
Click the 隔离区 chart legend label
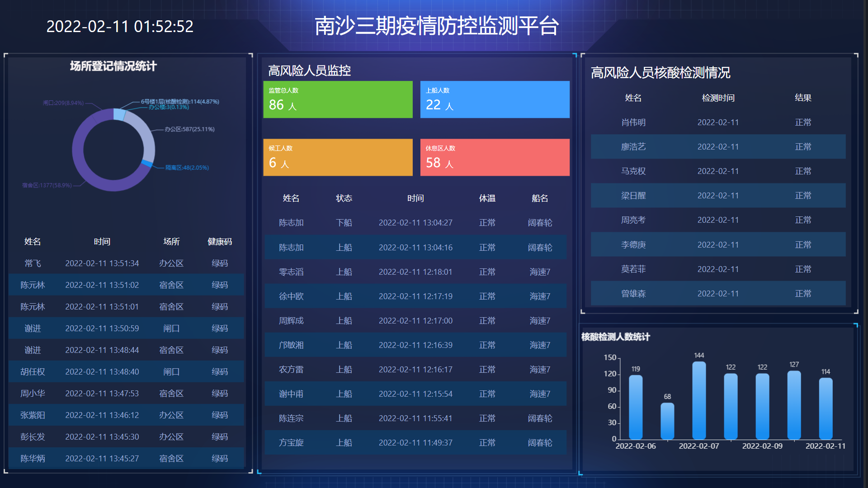coord(187,168)
